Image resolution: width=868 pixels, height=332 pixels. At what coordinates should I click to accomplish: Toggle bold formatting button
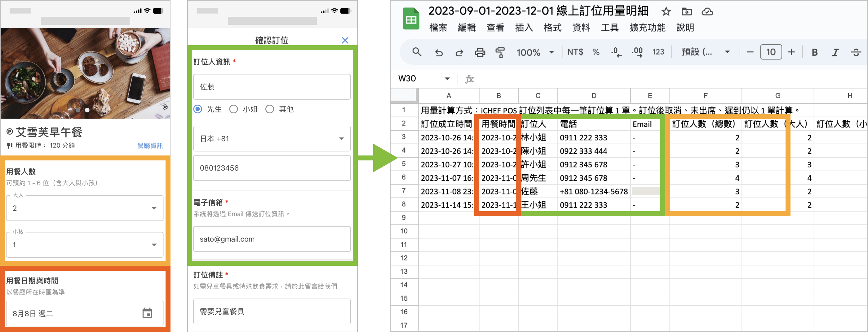[x=814, y=52]
